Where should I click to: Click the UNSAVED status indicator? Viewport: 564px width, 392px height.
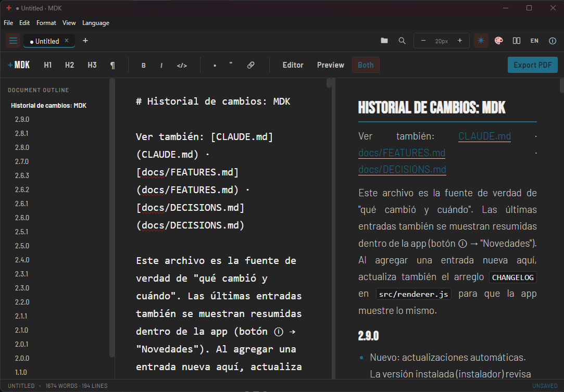[545, 386]
